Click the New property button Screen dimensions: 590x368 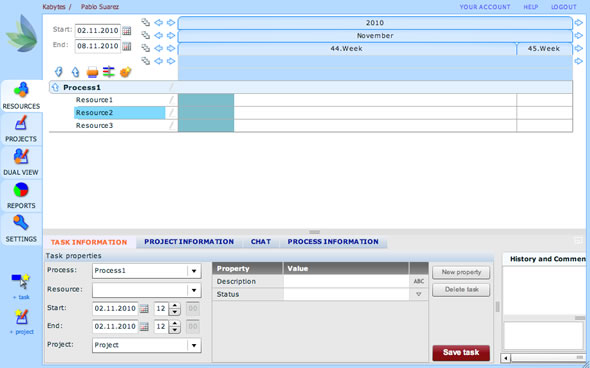(x=461, y=272)
